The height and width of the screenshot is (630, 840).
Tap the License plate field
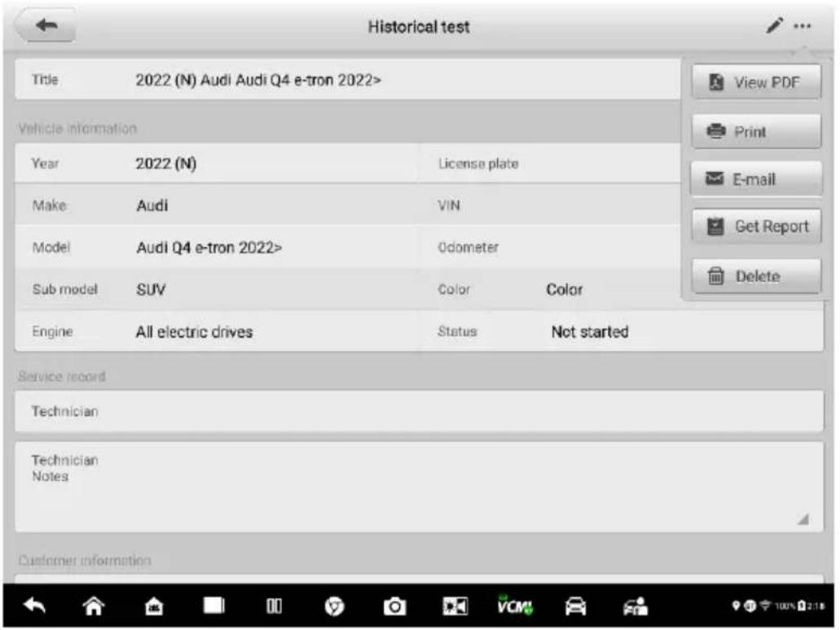[552, 163]
